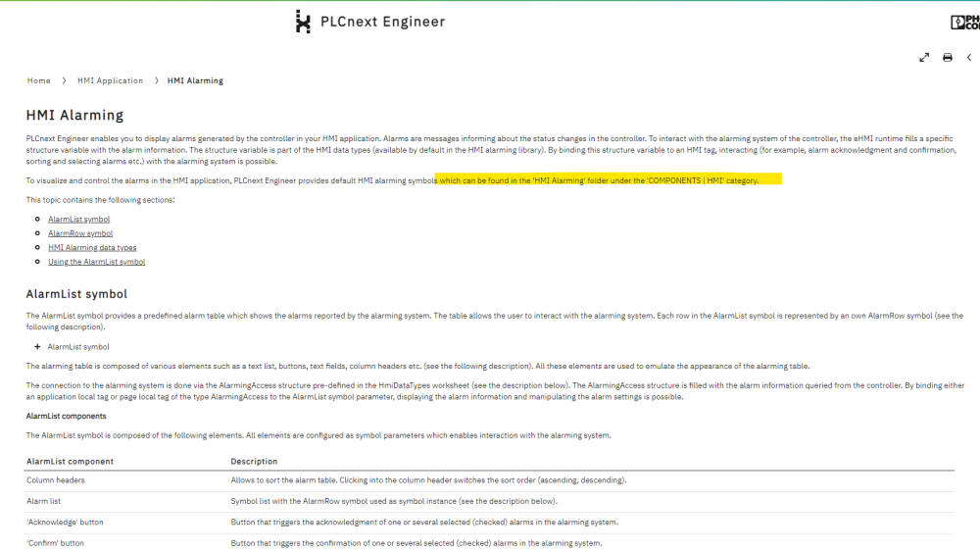Click the Phoenix Contact logo
The width and height of the screenshot is (980, 552).
click(x=964, y=23)
